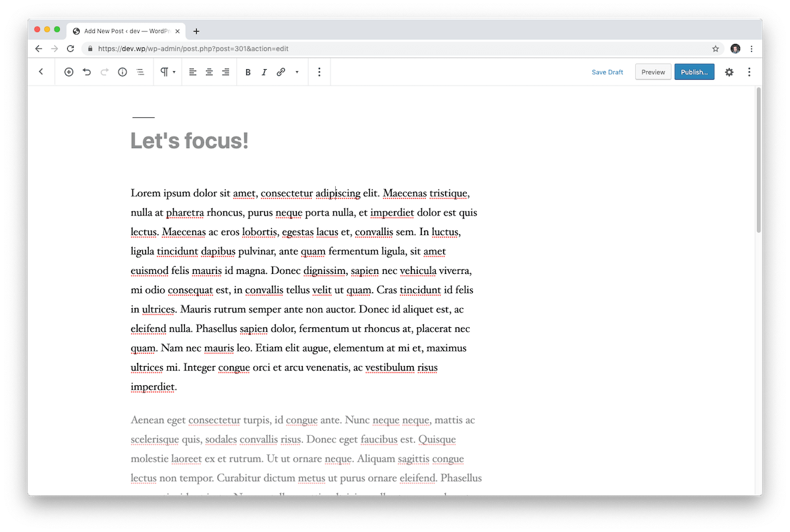Click the word "Lorem" in first paragraph
The image size is (790, 532).
tap(145, 193)
